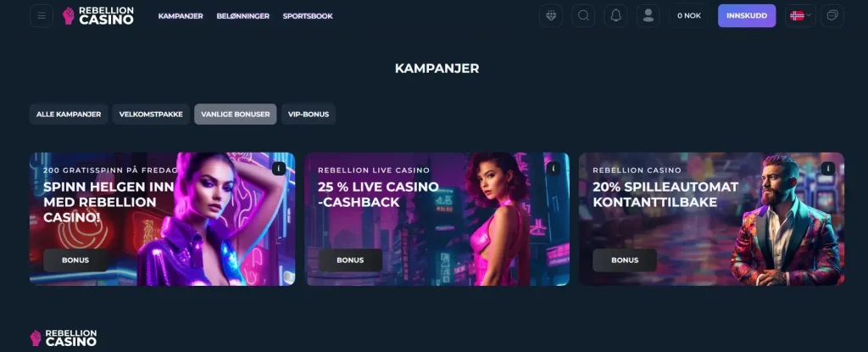Click the search magnifier icon
The image size is (868, 352).
tap(583, 15)
